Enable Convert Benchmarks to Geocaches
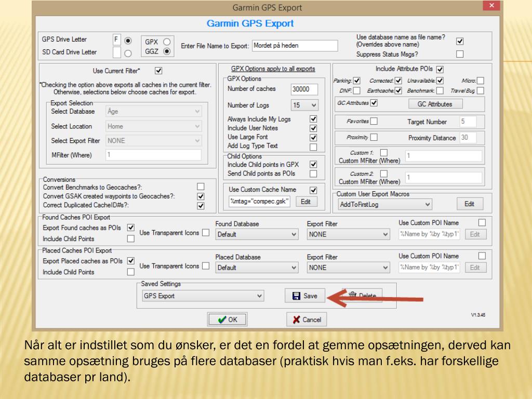 [x=201, y=187]
